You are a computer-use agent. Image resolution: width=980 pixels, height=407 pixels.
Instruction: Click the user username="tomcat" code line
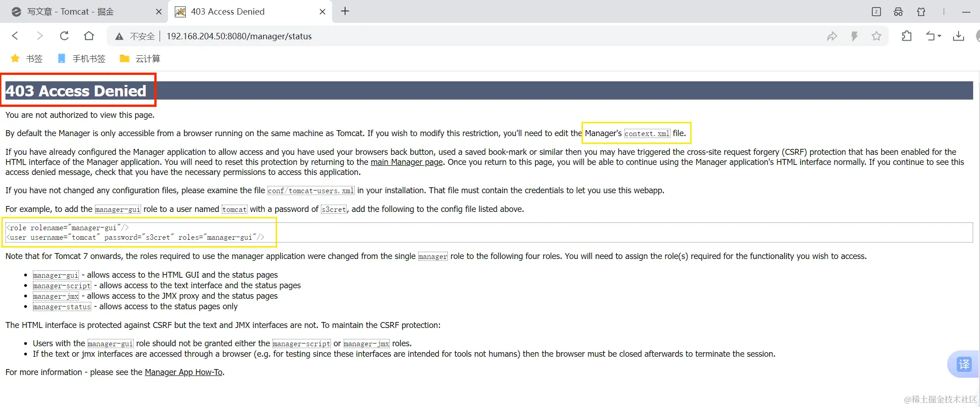click(136, 238)
